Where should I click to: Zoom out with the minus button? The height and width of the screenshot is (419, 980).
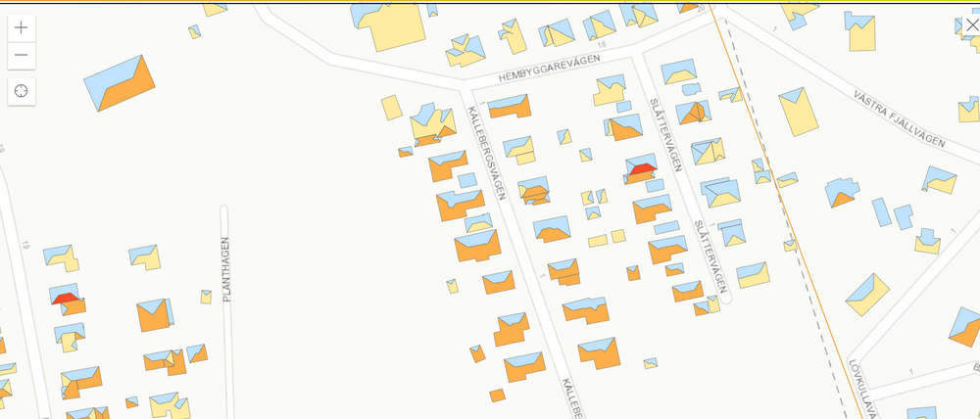pyautogui.click(x=21, y=57)
